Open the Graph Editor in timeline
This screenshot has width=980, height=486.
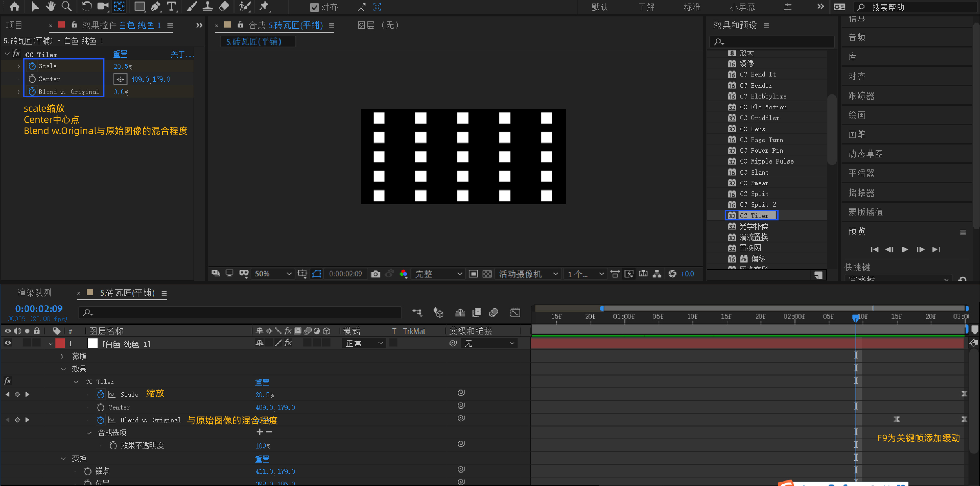coord(515,313)
